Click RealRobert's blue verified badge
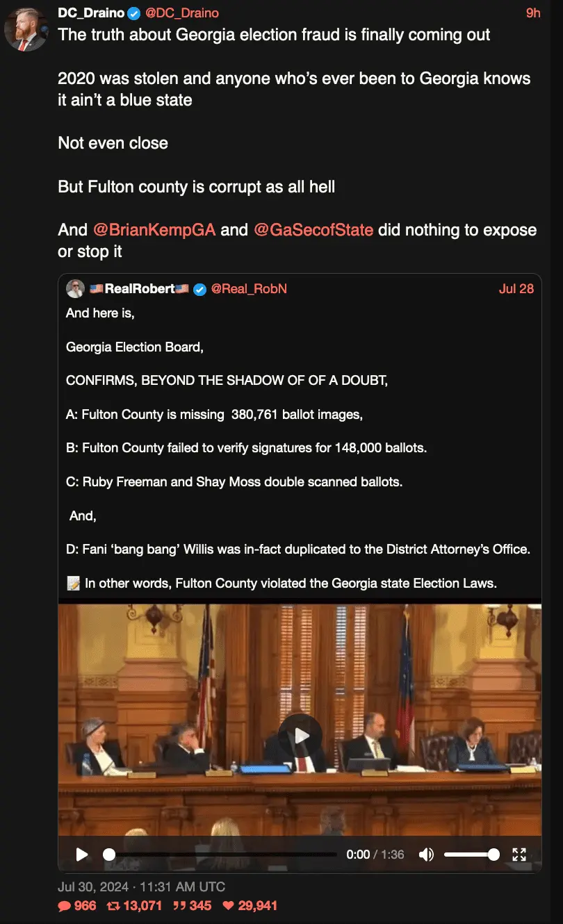This screenshot has width=563, height=924. [199, 289]
